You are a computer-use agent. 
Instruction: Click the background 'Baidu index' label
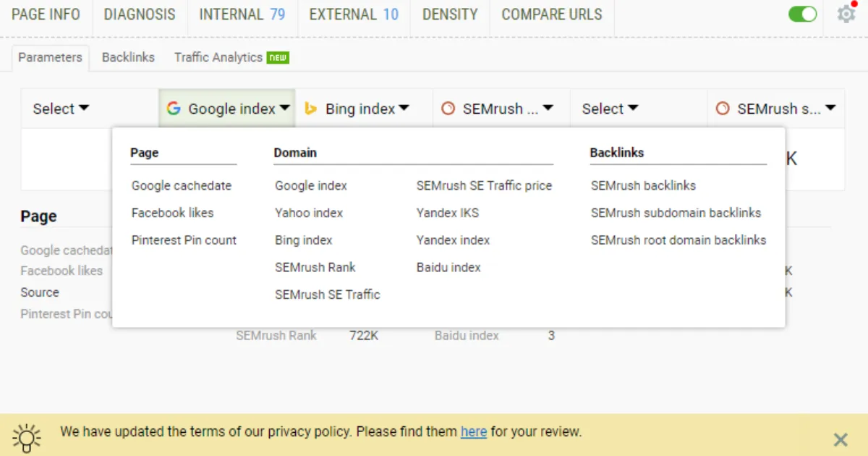coord(467,336)
